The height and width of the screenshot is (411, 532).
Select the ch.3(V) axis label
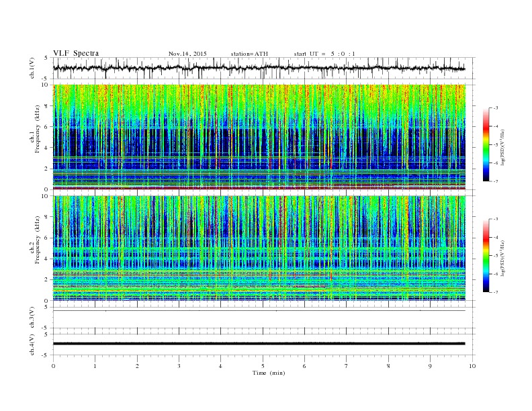pyautogui.click(x=32, y=317)
